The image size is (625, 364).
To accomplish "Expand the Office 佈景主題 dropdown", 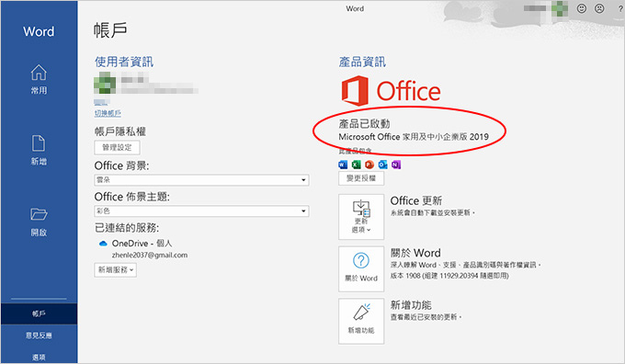I will 201,210.
